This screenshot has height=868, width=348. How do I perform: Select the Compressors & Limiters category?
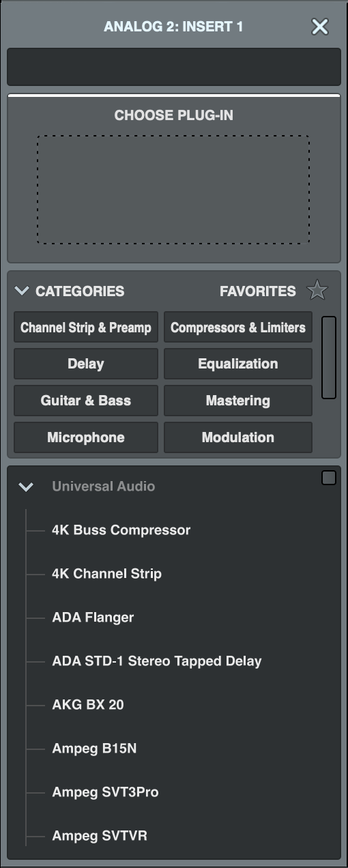(x=238, y=327)
